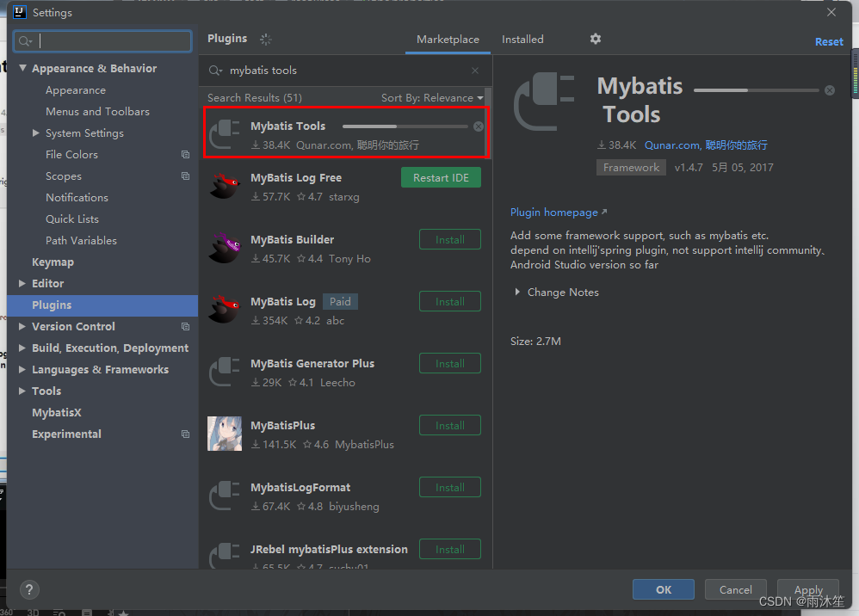Click the MyBatis Generator Plus plug icon

225,372
